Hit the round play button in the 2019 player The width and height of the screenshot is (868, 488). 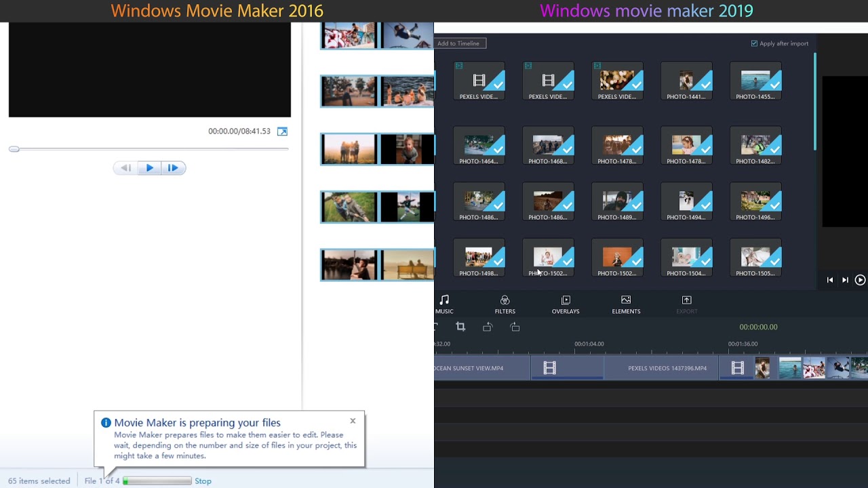click(860, 280)
